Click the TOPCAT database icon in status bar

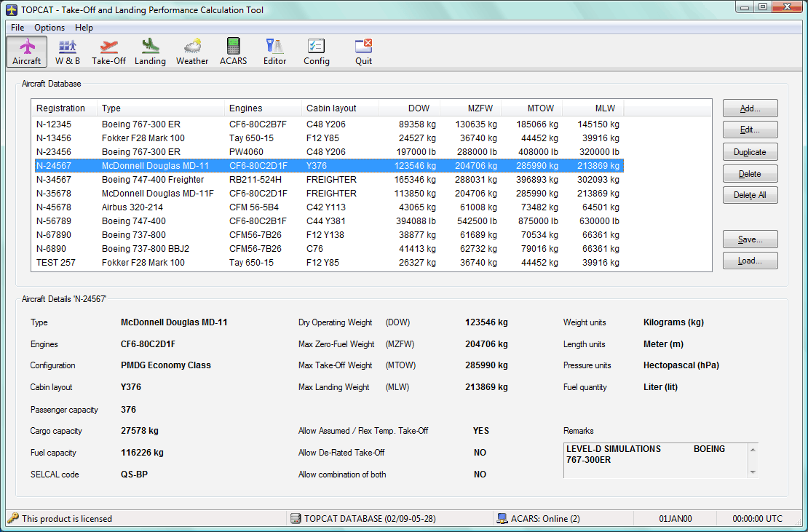[296, 519]
